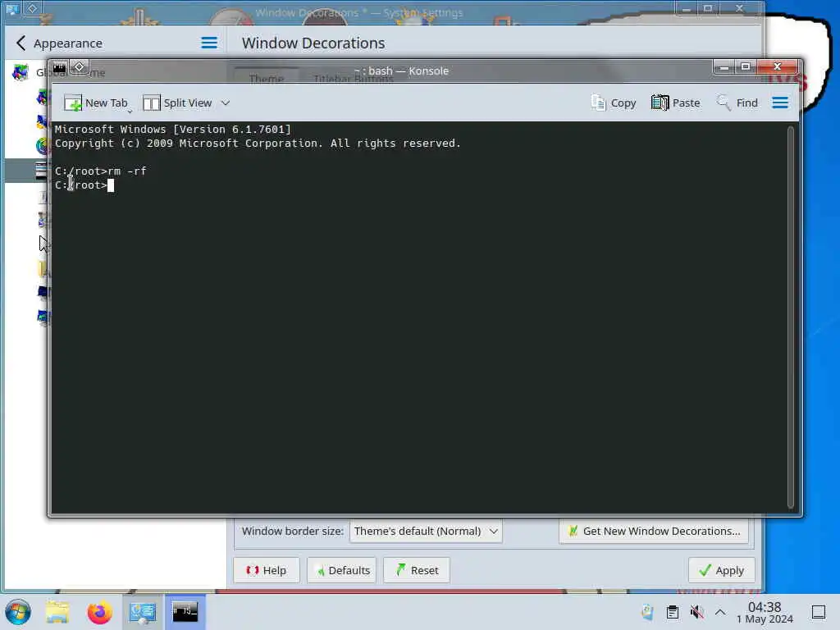Click Paste in the Konsole toolbar
The height and width of the screenshot is (630, 840).
(676, 103)
